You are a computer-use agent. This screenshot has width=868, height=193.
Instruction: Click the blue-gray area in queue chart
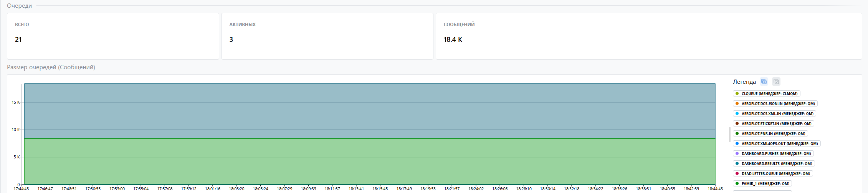click(x=369, y=111)
